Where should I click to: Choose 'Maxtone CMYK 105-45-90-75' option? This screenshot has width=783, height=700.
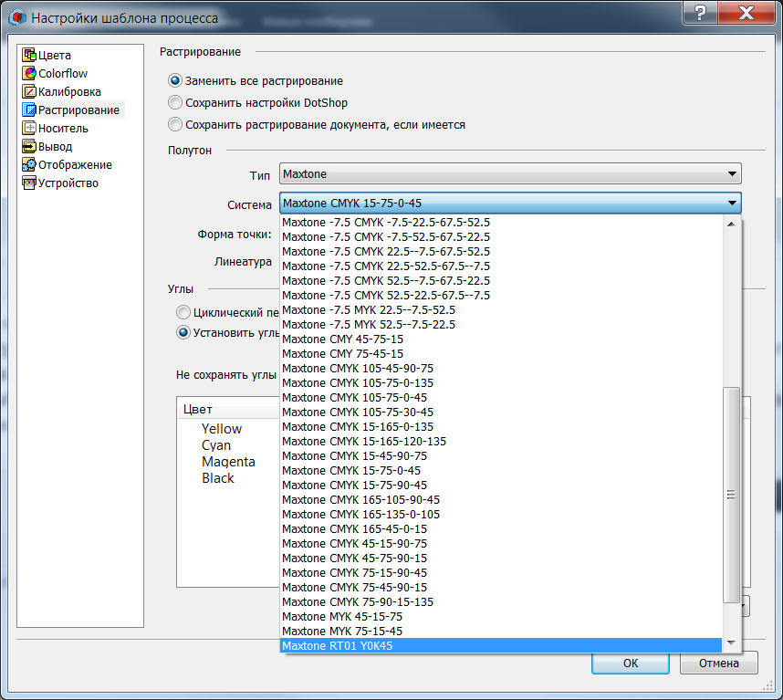pyautogui.click(x=501, y=368)
